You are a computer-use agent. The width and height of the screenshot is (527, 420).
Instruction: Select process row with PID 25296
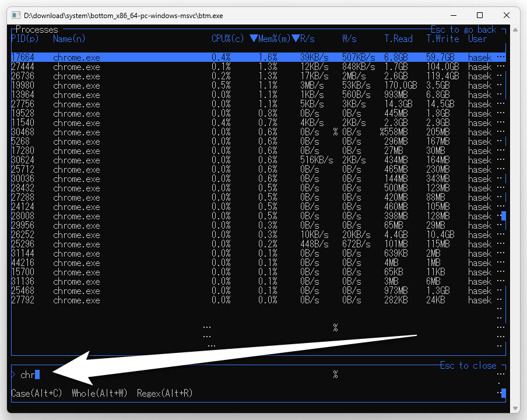point(258,244)
